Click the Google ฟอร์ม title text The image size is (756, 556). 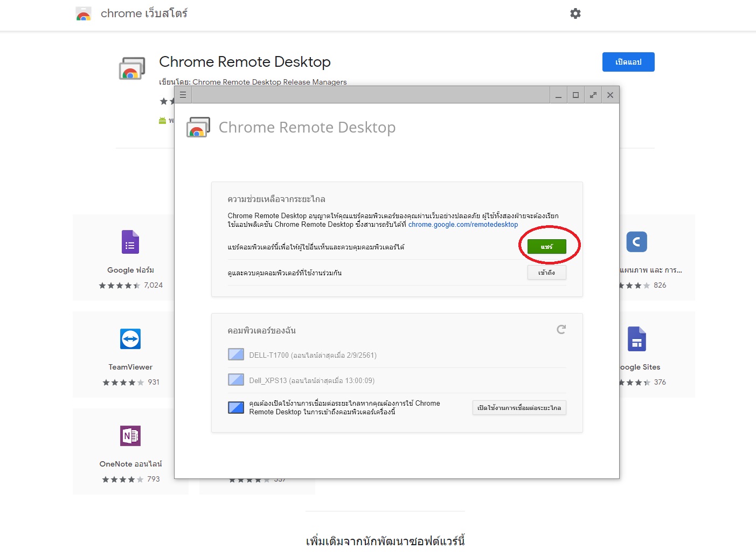coord(130,270)
